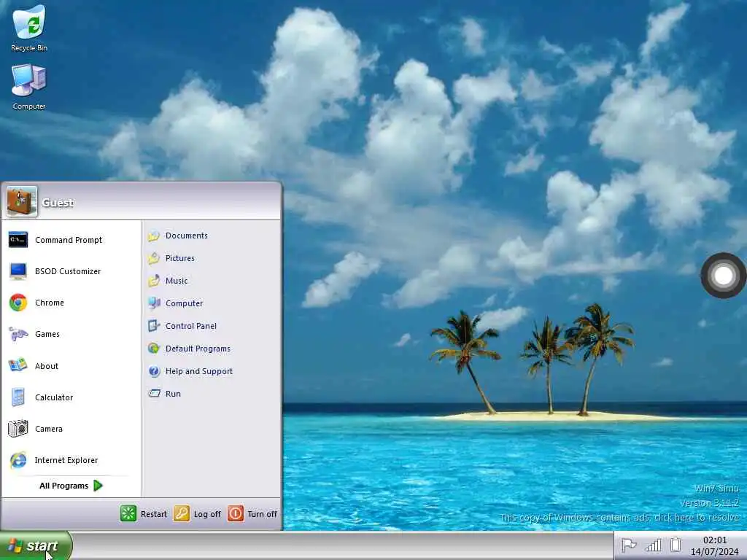Screen dimensions: 747x560
Task: Click the Turn off label
Action: (262, 514)
